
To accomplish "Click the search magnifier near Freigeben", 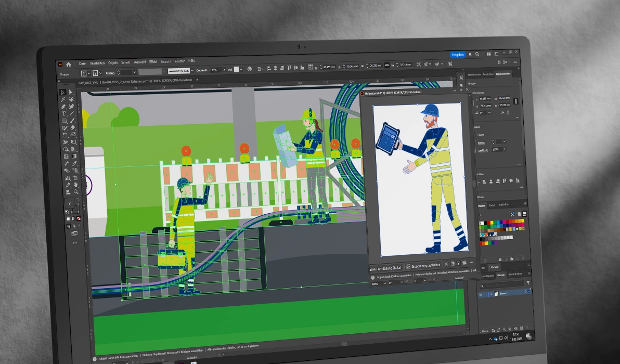I will point(477,54).
